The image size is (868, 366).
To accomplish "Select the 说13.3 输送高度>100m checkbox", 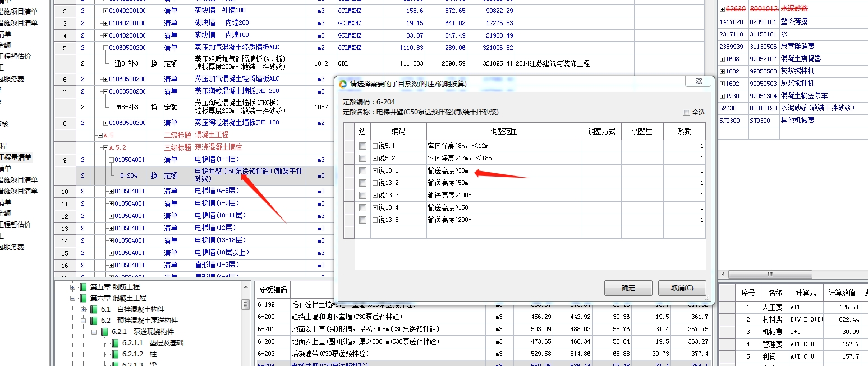I will pos(362,195).
